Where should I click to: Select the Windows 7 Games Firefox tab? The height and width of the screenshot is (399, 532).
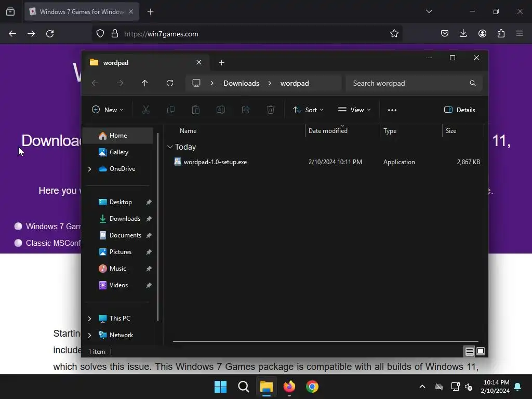(82, 12)
